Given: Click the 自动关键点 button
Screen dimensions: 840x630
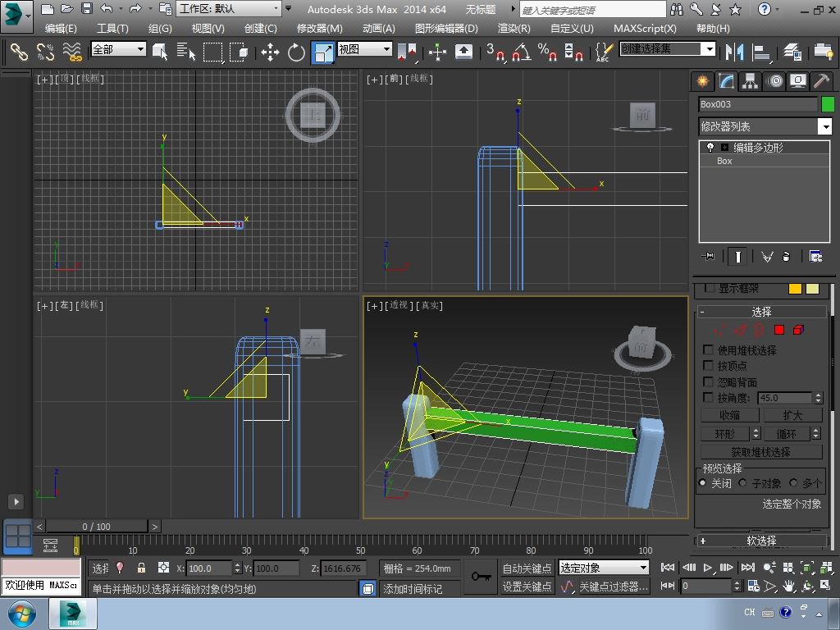Looking at the screenshot, I should pyautogui.click(x=527, y=568).
